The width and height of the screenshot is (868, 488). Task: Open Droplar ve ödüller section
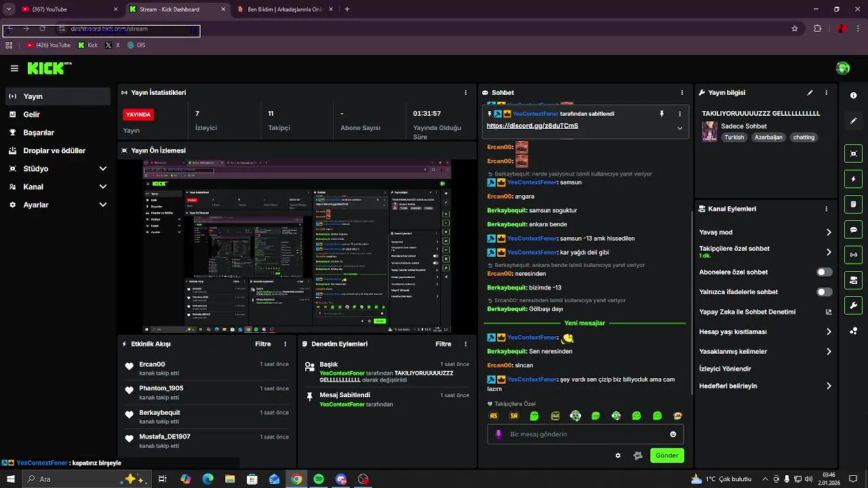click(58, 150)
